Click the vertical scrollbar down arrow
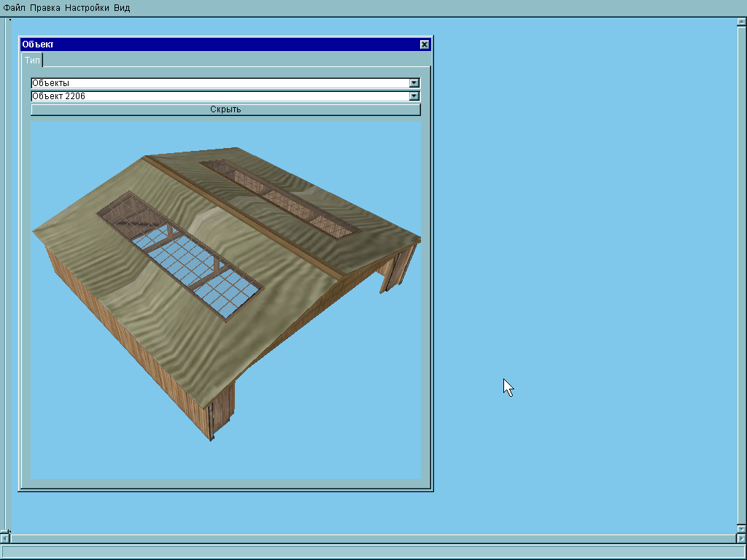This screenshot has width=747, height=560. pyautogui.click(x=742, y=529)
